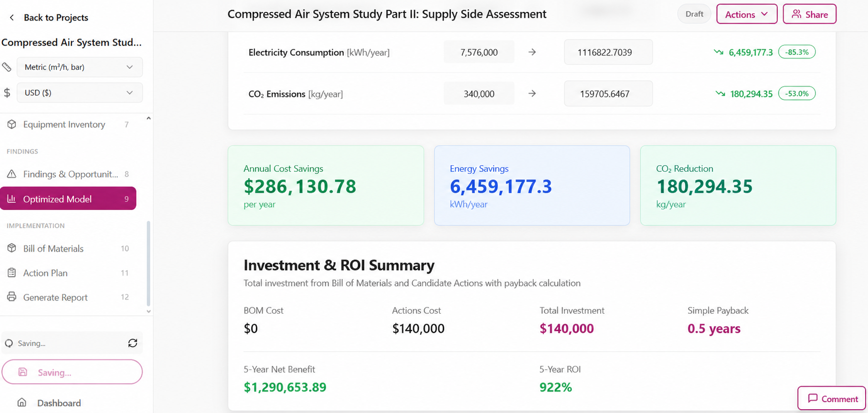Click the optimized electricity value field 1116822.7039
The width and height of the screenshot is (868, 413).
(608, 52)
